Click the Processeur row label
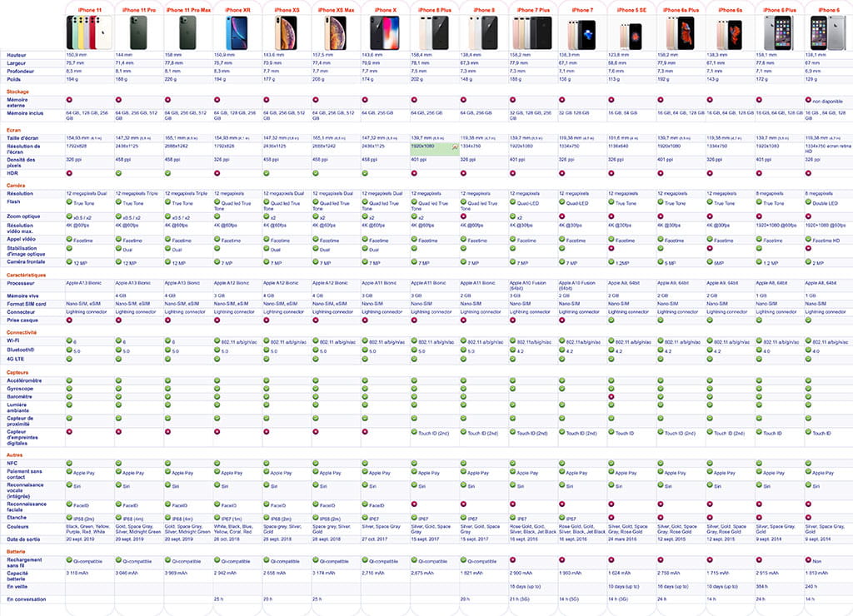Image resolution: width=853 pixels, height=616 pixels. [21, 283]
